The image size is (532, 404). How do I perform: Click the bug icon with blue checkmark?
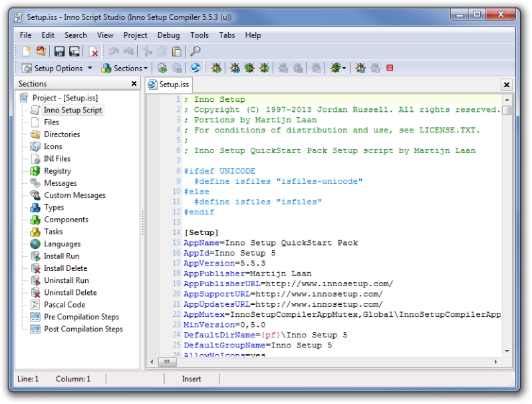pos(360,69)
